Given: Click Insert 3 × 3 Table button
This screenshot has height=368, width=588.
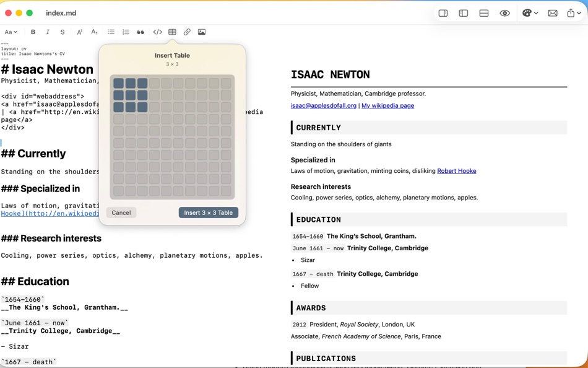Looking at the screenshot, I should [x=209, y=212].
